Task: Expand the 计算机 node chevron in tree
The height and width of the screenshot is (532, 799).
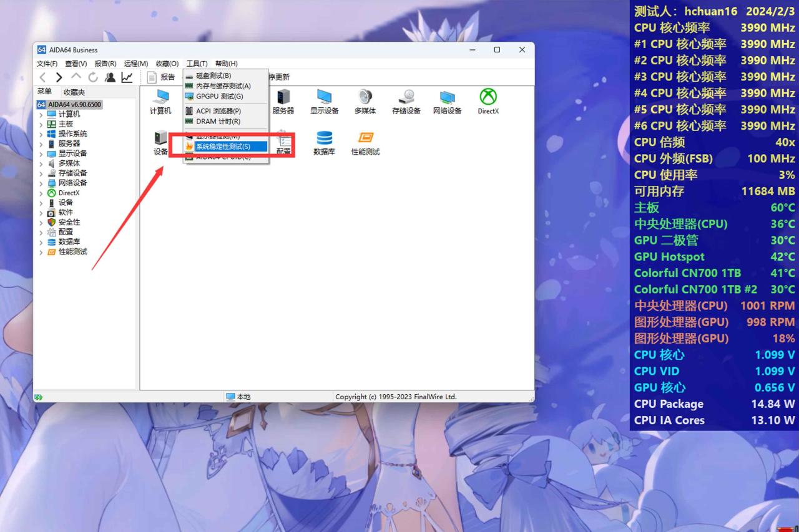Action: pos(41,115)
